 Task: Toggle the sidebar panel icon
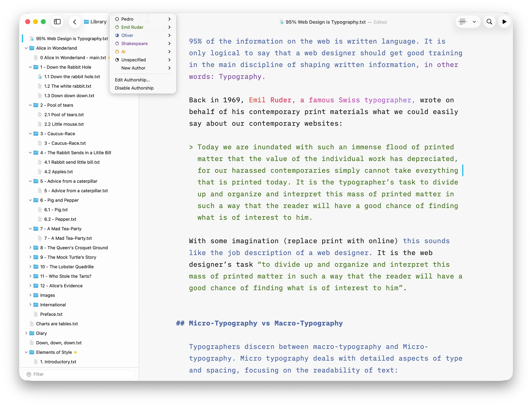tap(57, 22)
